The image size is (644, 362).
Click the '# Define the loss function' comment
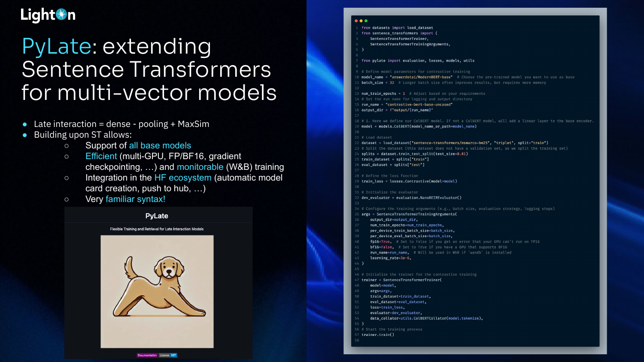390,176
